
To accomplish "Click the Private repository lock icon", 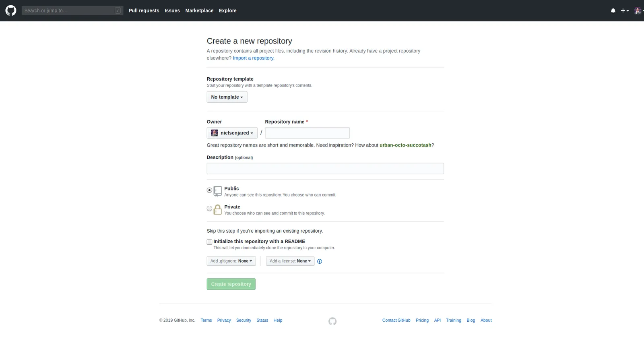I will click(218, 209).
